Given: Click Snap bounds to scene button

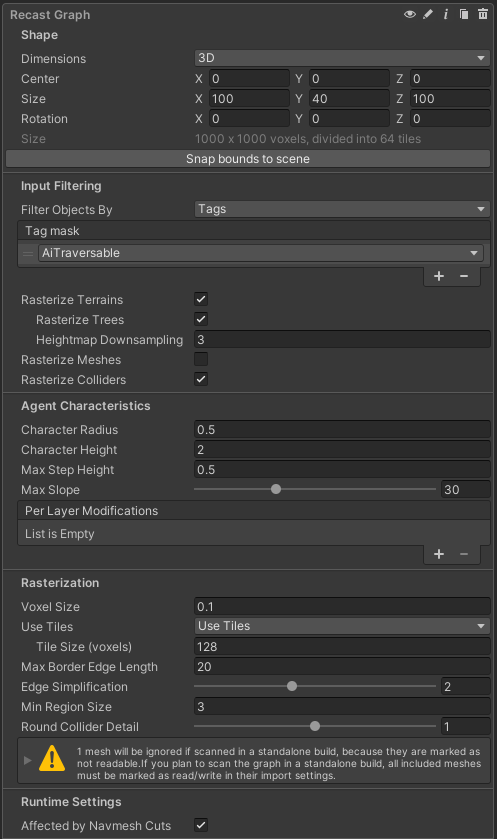Looking at the screenshot, I should pos(248,159).
